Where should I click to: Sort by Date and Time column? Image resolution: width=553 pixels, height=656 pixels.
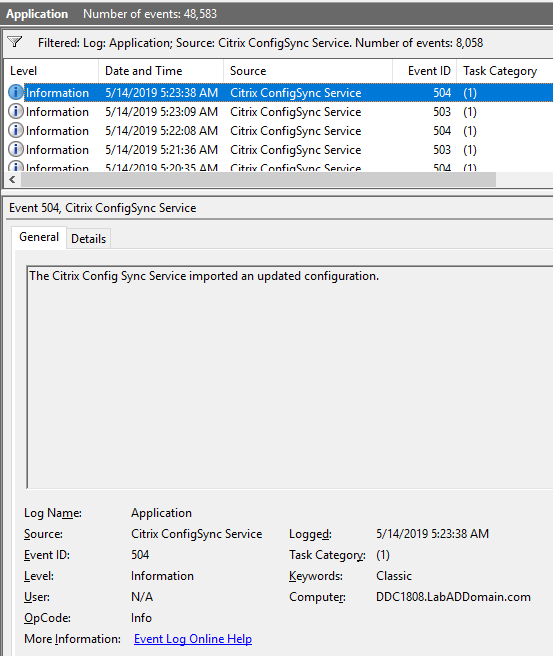[161, 71]
